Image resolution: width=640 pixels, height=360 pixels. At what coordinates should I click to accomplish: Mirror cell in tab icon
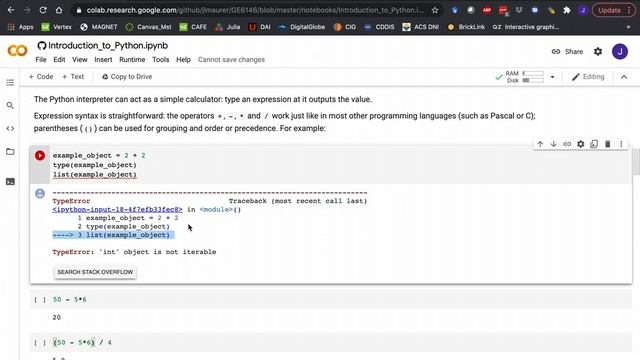coord(594,144)
